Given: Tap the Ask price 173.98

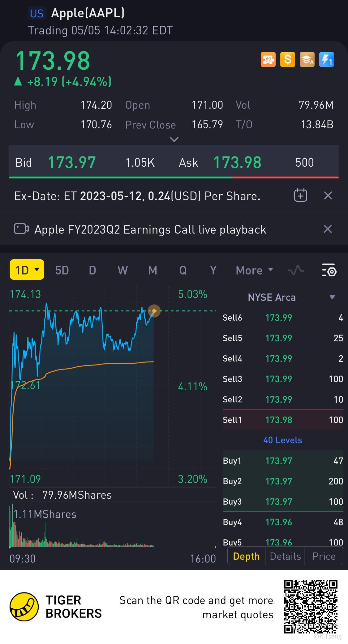Looking at the screenshot, I should click(x=237, y=162).
